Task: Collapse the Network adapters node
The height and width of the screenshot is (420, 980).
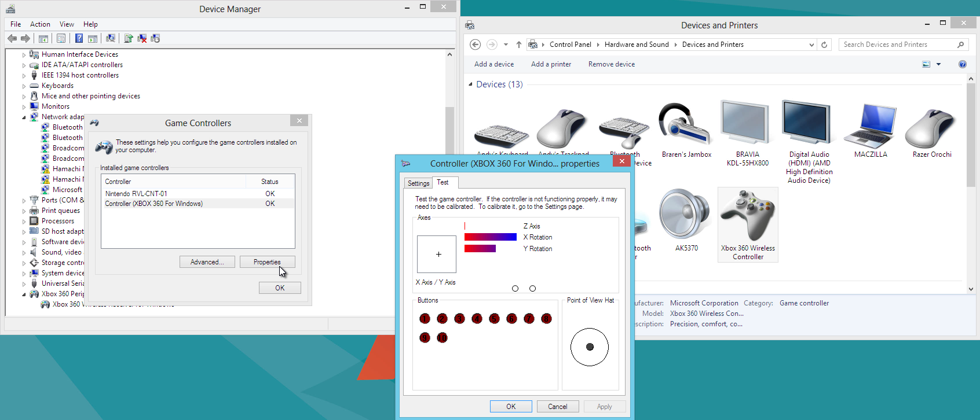Action: pos(24,117)
